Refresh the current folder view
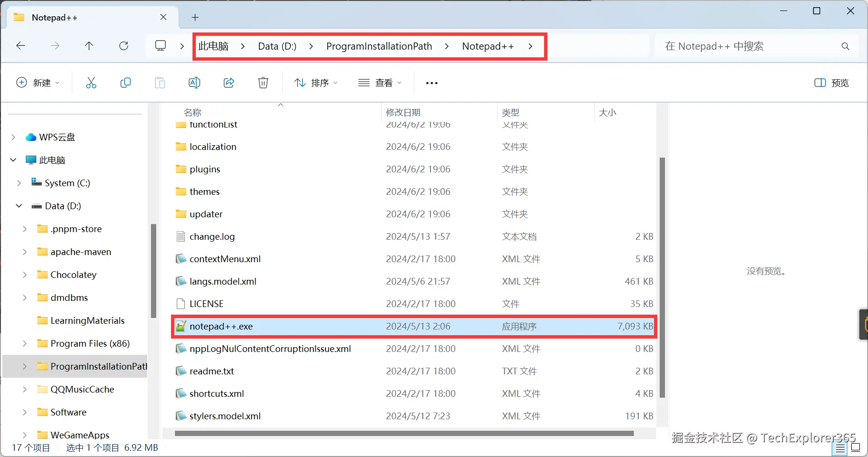This screenshot has height=457, width=868. (124, 46)
